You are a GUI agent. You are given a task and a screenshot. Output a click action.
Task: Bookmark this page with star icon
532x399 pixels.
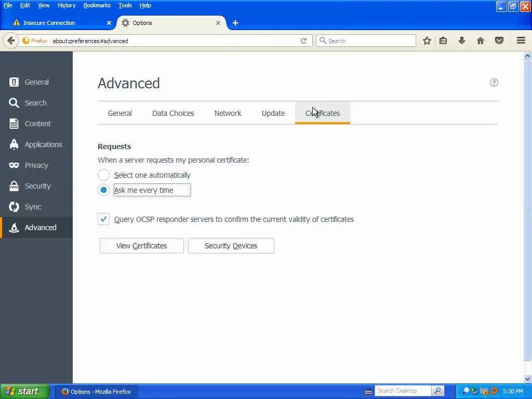click(x=427, y=41)
